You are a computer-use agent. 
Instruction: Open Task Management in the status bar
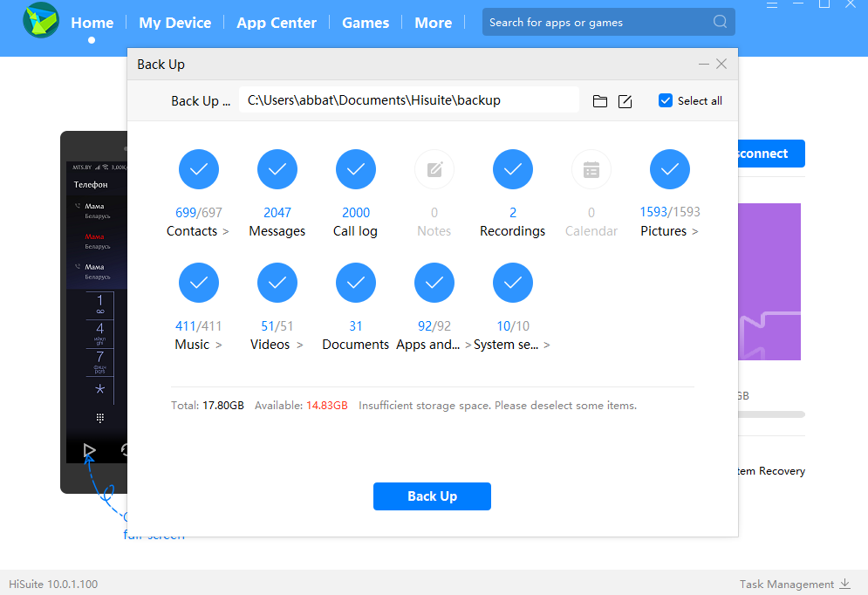(x=787, y=584)
